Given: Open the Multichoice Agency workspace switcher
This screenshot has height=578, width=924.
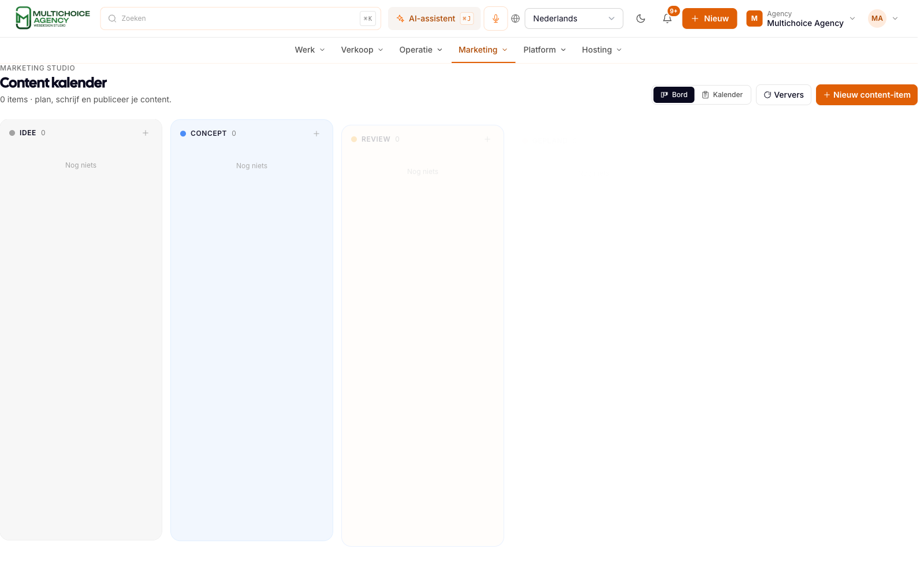Looking at the screenshot, I should [x=801, y=18].
